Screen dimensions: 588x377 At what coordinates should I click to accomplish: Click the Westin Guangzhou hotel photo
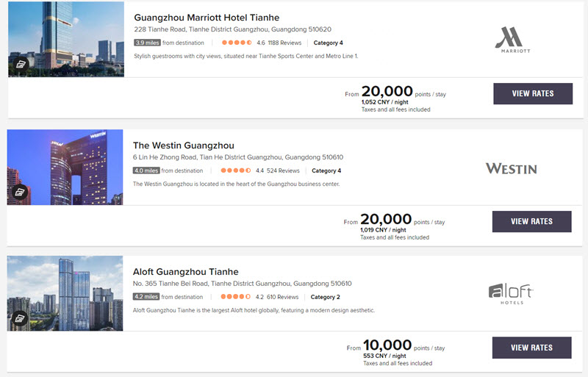pos(65,168)
